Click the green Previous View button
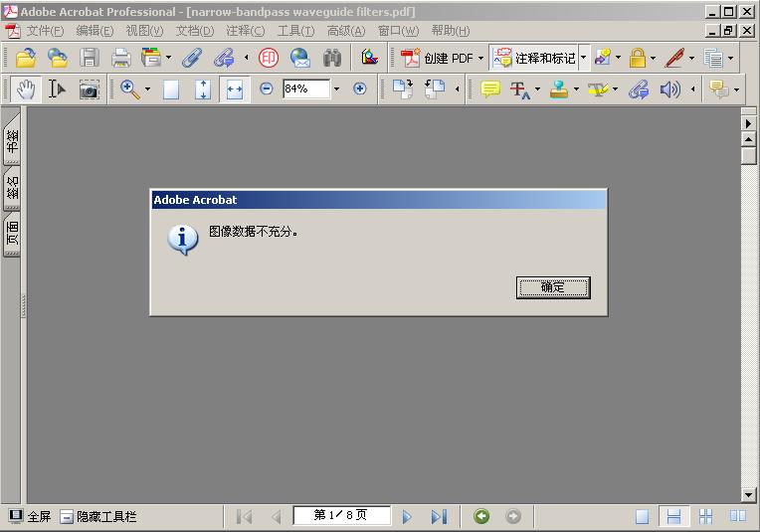The width and height of the screenshot is (760, 532). 481,516
